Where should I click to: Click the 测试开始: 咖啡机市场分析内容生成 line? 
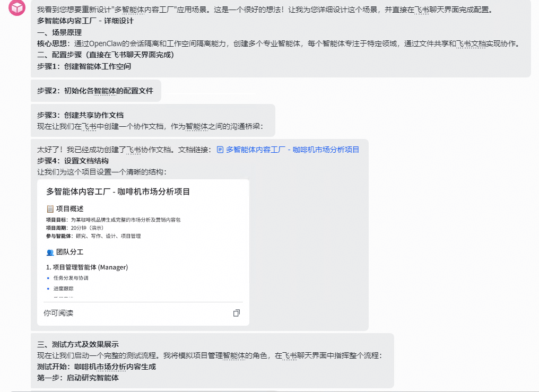97,367
